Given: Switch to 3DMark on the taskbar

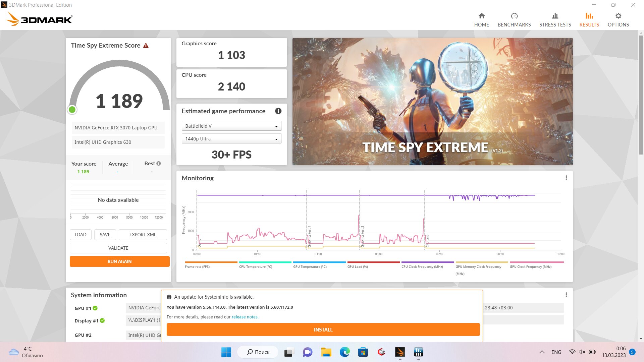Looking at the screenshot, I should coord(400,352).
